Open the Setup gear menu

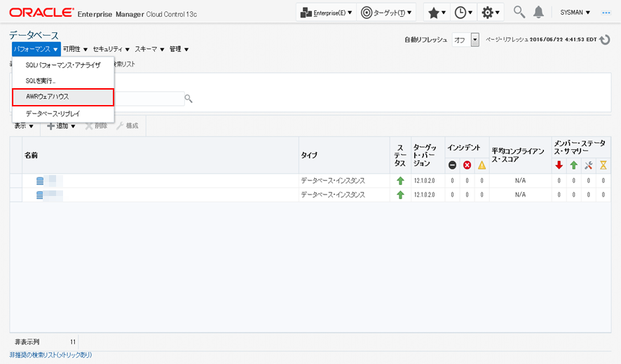coord(491,13)
